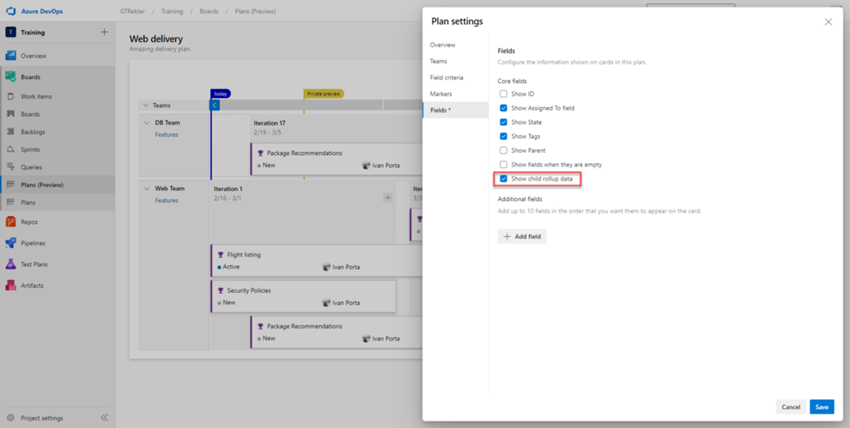Collapse the sidebar with double-chevron icon
850x428 pixels.
[105, 418]
